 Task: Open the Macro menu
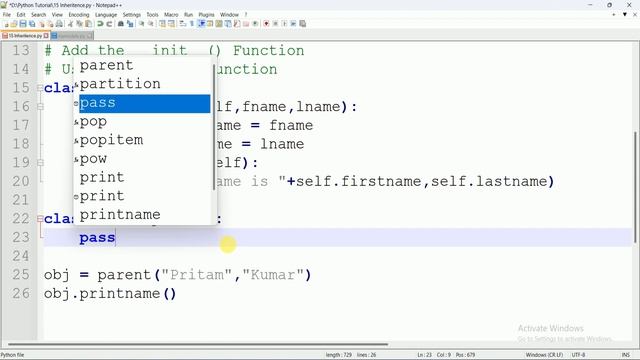pyautogui.click(x=171, y=15)
